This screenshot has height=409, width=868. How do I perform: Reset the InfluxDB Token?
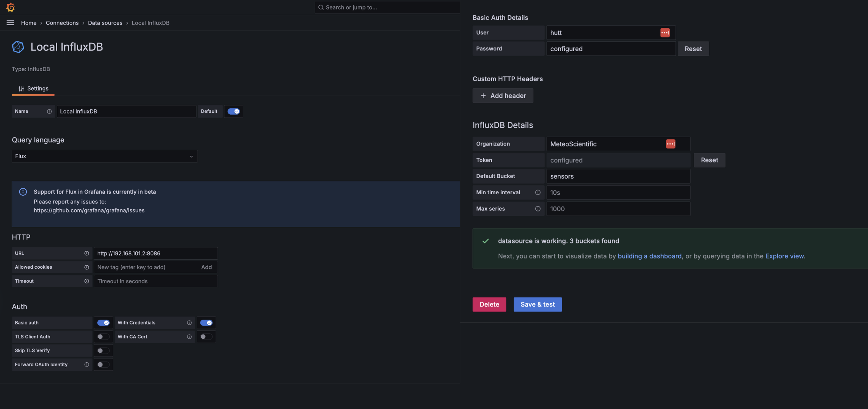[709, 160]
